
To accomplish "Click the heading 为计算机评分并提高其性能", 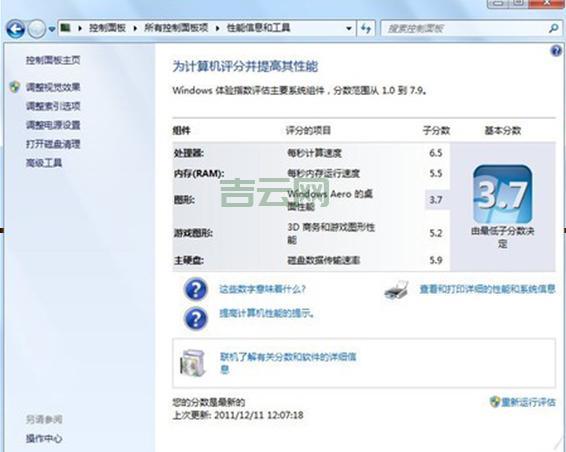I will pyautogui.click(x=245, y=66).
